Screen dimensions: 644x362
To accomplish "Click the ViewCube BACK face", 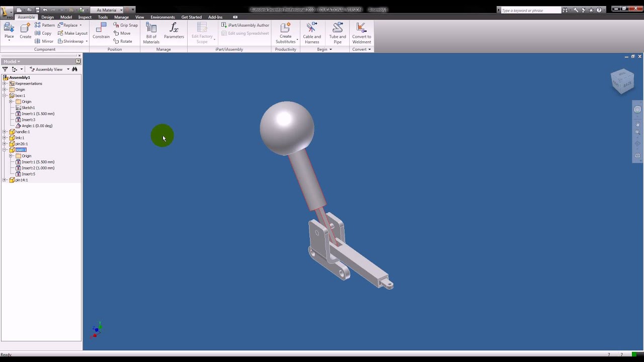I will pos(627,84).
